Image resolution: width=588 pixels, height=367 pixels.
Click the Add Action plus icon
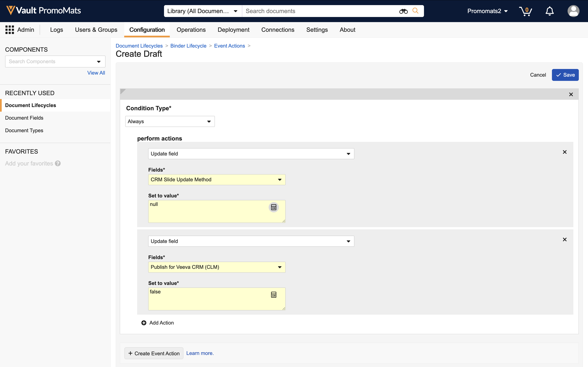pyautogui.click(x=144, y=323)
